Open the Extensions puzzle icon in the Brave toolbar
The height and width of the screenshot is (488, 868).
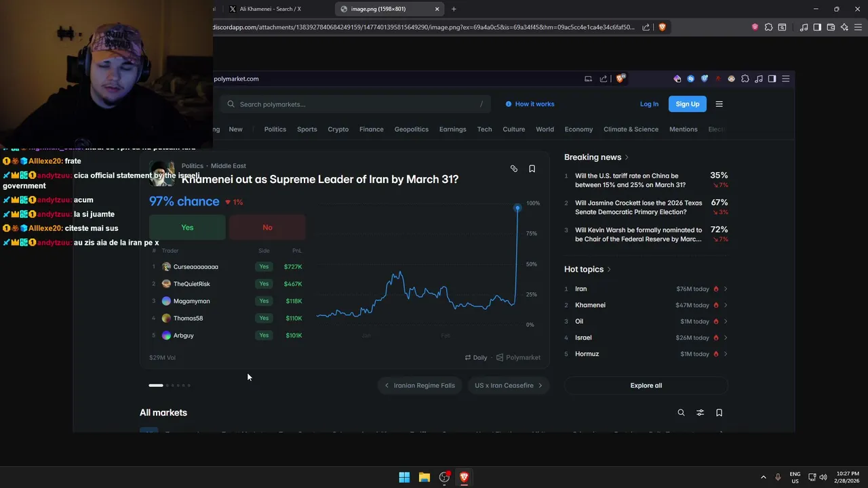(768, 27)
